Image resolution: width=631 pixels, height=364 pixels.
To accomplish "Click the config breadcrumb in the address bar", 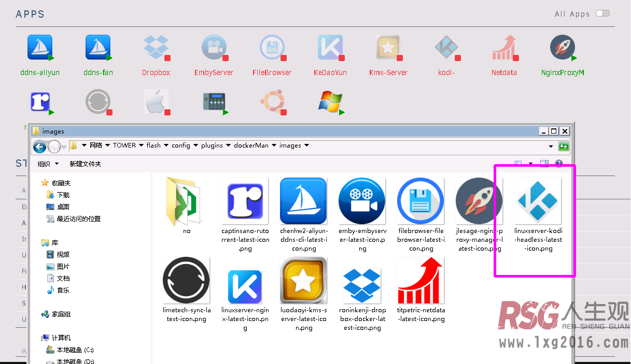I will [181, 145].
